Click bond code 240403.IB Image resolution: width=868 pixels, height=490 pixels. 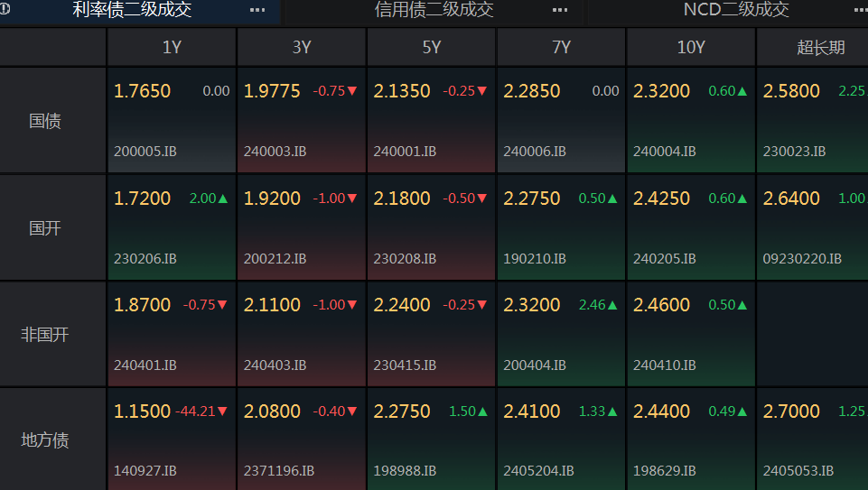click(275, 365)
